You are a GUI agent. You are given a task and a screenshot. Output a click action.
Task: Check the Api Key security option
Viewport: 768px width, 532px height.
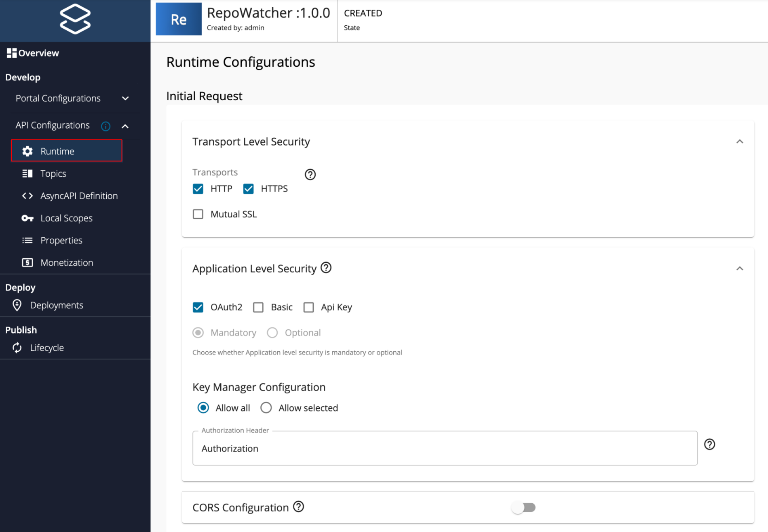[x=309, y=308]
